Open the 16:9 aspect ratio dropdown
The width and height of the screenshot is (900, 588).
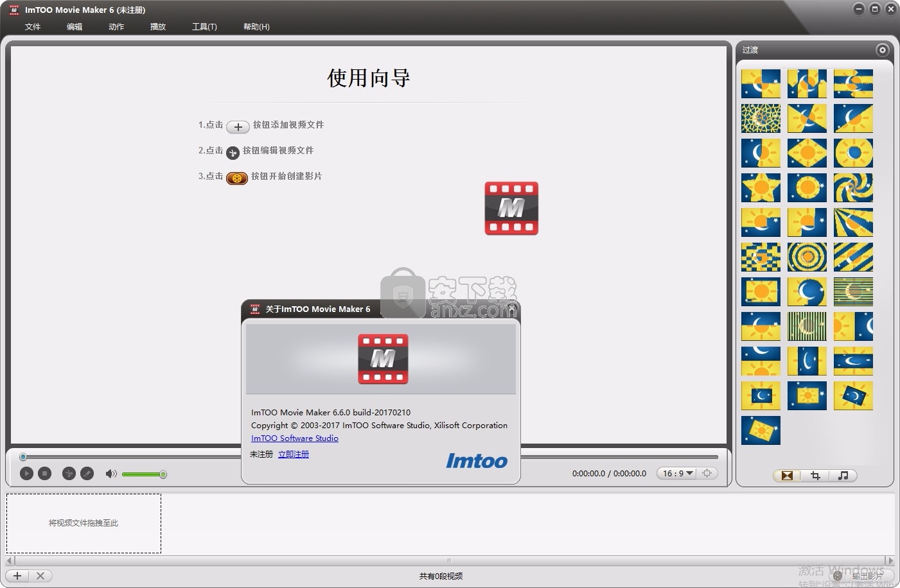pyautogui.click(x=678, y=473)
